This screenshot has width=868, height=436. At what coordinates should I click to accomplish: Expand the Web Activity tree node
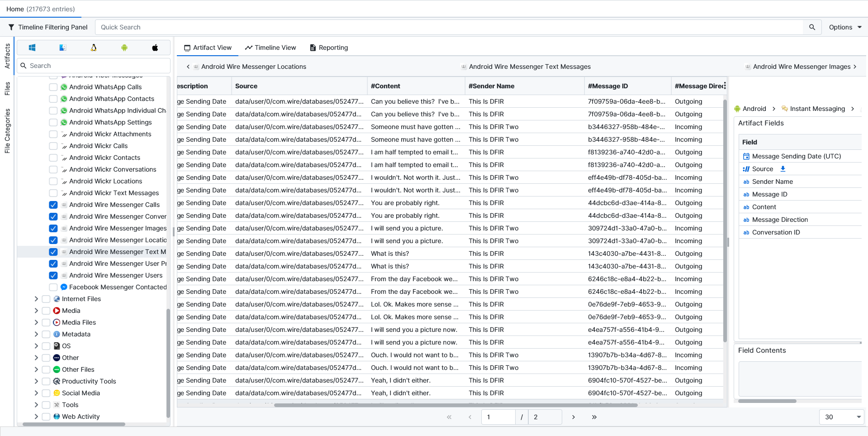point(36,417)
